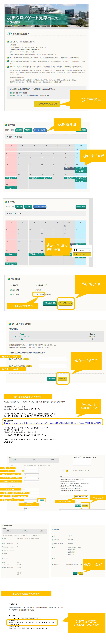Image resolution: width=106 pixels, height=644 pixels.
Task: Select the 見学 14:00-15:20 slot on Saturday 23
Action: pos(81,168)
